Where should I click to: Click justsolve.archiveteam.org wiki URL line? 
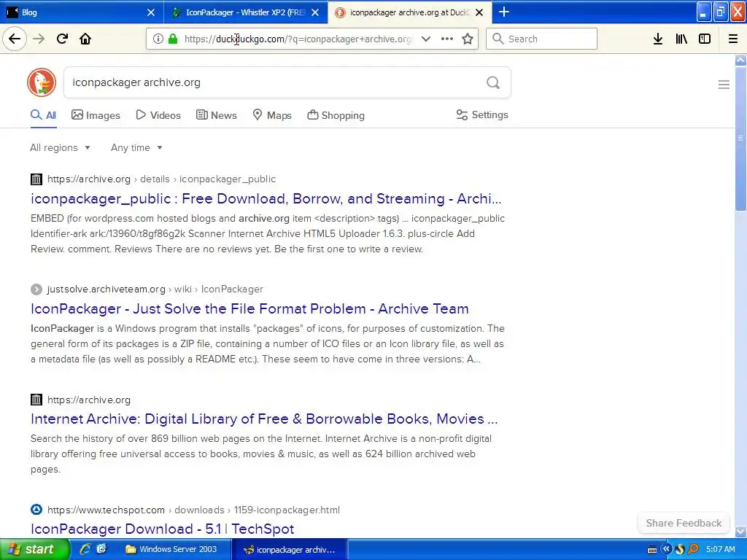pyautogui.click(x=155, y=289)
